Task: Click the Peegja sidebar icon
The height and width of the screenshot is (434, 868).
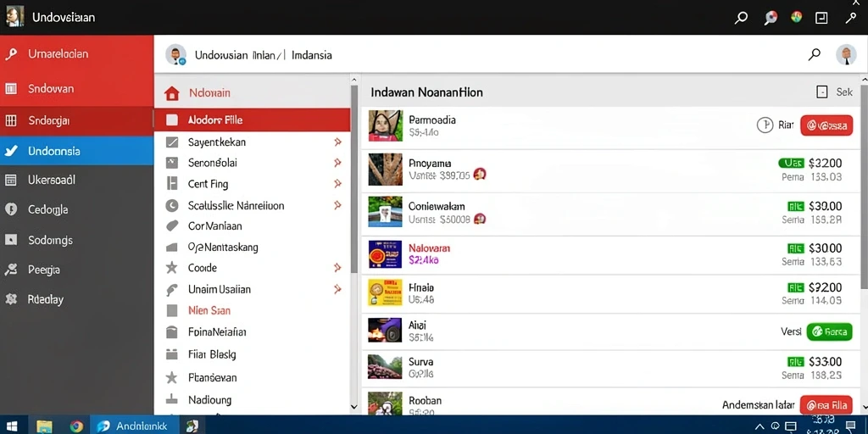Action: tap(10, 270)
